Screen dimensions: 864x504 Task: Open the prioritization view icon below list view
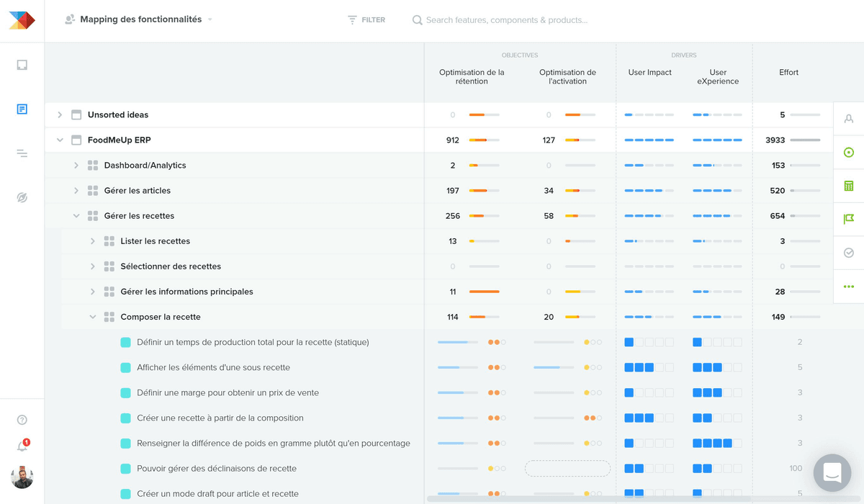(x=22, y=153)
